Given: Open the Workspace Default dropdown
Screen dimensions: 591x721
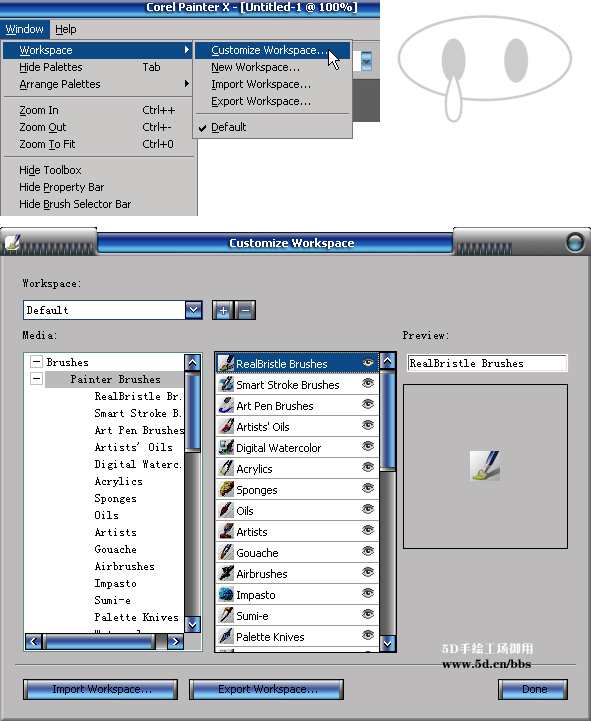Looking at the screenshot, I should point(194,310).
